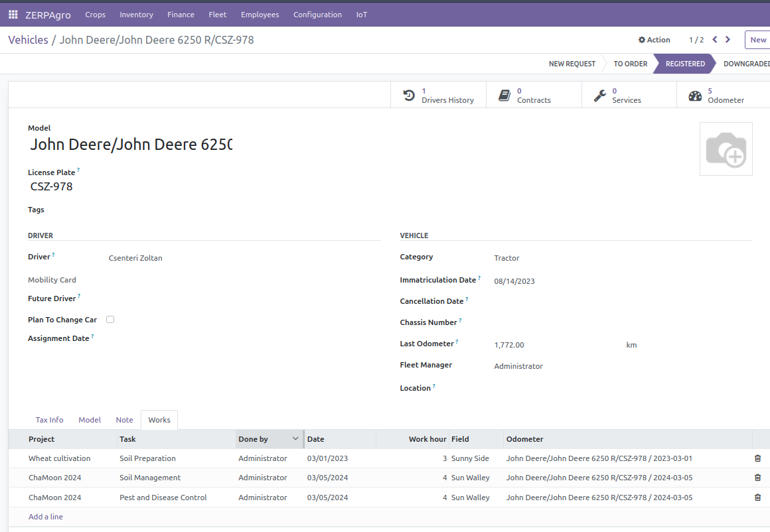Delete the Pest and Disease Control line
Image resolution: width=770 pixels, height=532 pixels.
758,497
